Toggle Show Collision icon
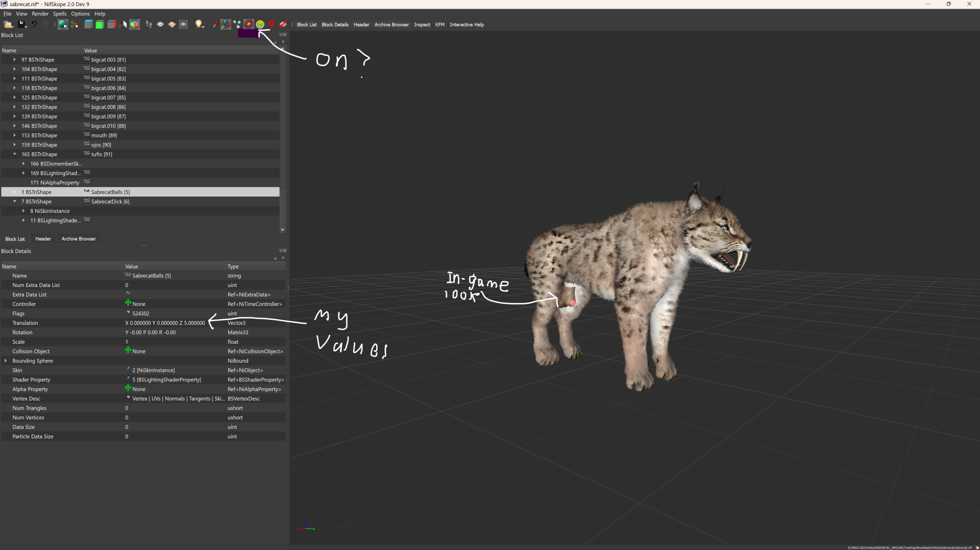The image size is (980, 550). [x=249, y=24]
